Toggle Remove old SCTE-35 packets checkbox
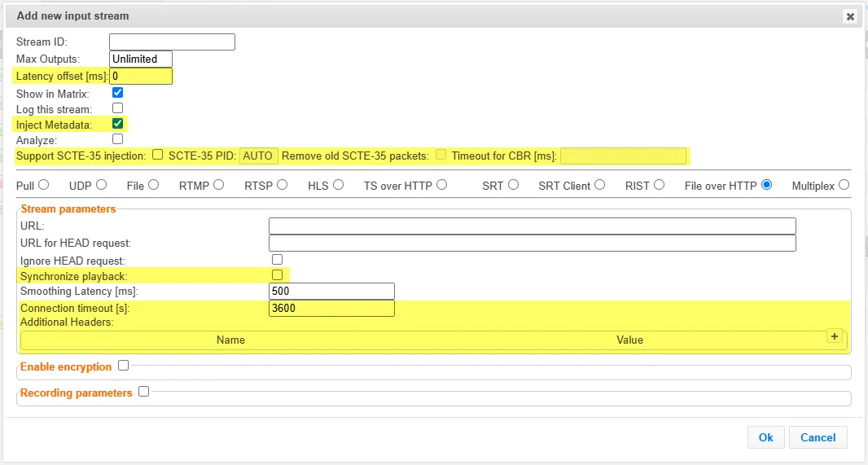The height and width of the screenshot is (465, 868). click(x=441, y=155)
